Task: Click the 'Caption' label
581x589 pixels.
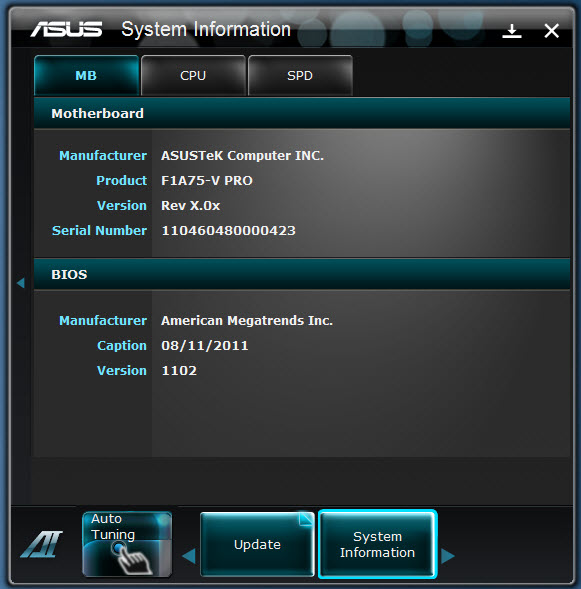Action: click(x=122, y=346)
